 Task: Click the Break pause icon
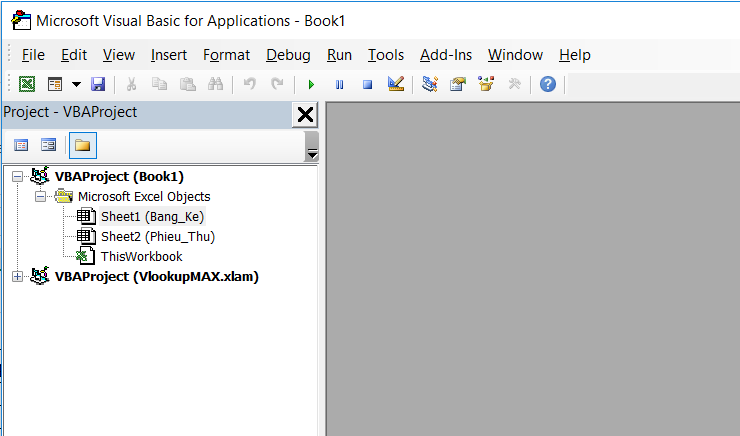[x=339, y=84]
